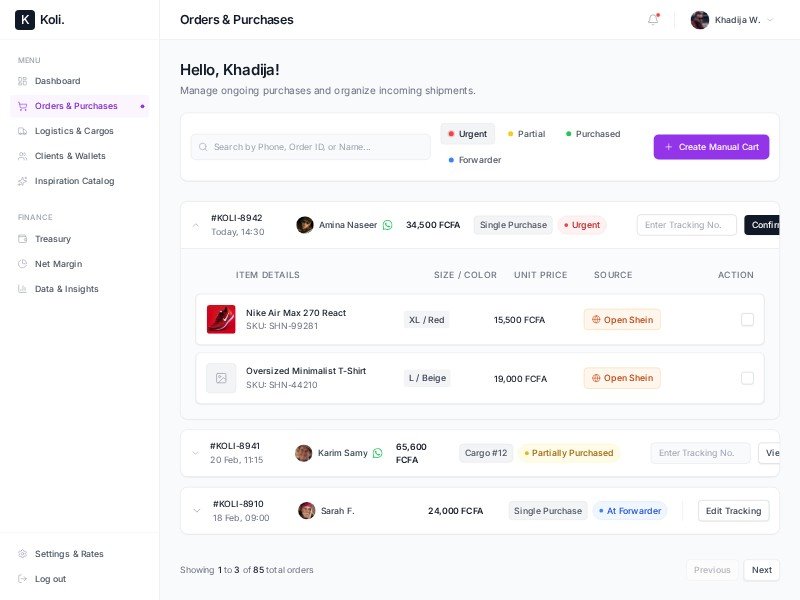The image size is (800, 600).
Task: Select the green Purchased filter dot
Action: 569,134
